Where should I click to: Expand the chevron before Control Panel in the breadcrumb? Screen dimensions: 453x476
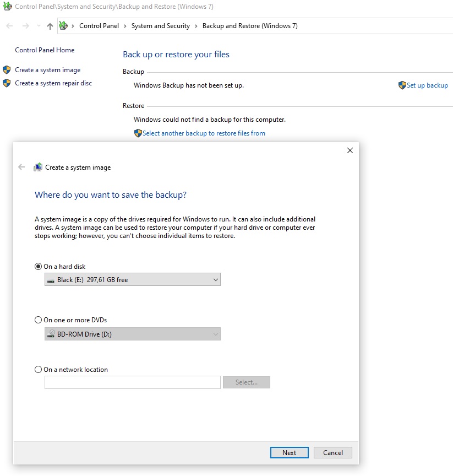73,26
